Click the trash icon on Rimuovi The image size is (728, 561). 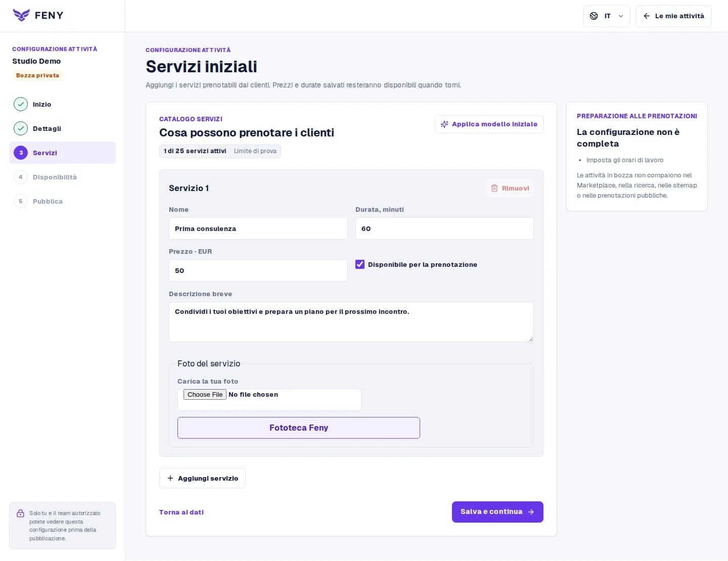click(x=494, y=188)
